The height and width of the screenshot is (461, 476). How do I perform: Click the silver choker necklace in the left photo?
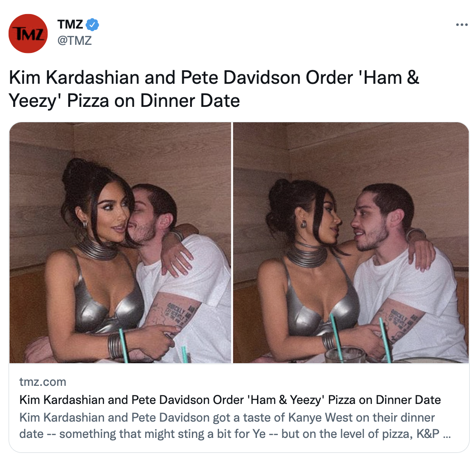click(x=96, y=250)
